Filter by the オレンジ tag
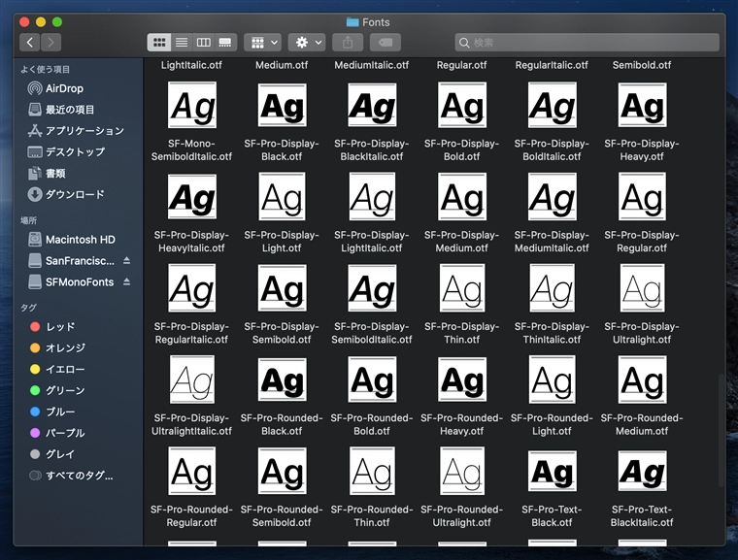The image size is (738, 560). click(x=57, y=347)
